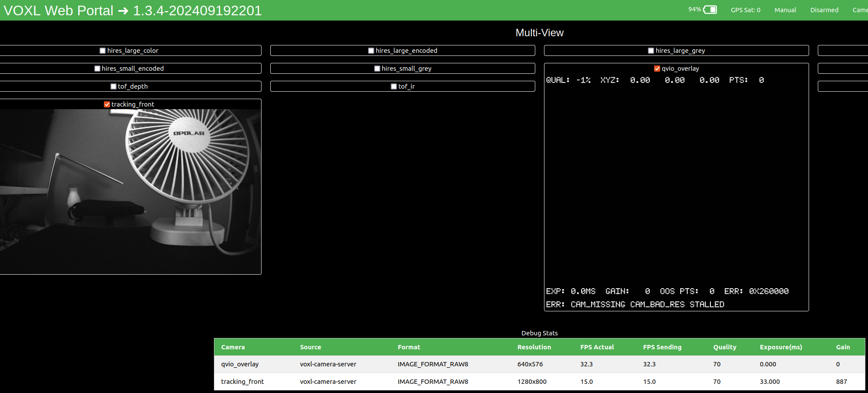Screen dimensions: 868x393
Task: Click the Source column header
Action: (x=310, y=347)
